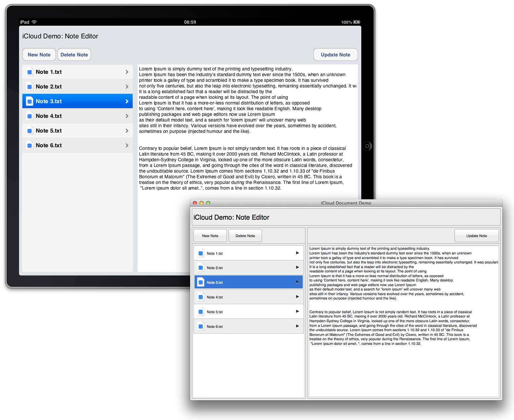Click the document icon of Note 4.txt on iPad

click(29, 116)
